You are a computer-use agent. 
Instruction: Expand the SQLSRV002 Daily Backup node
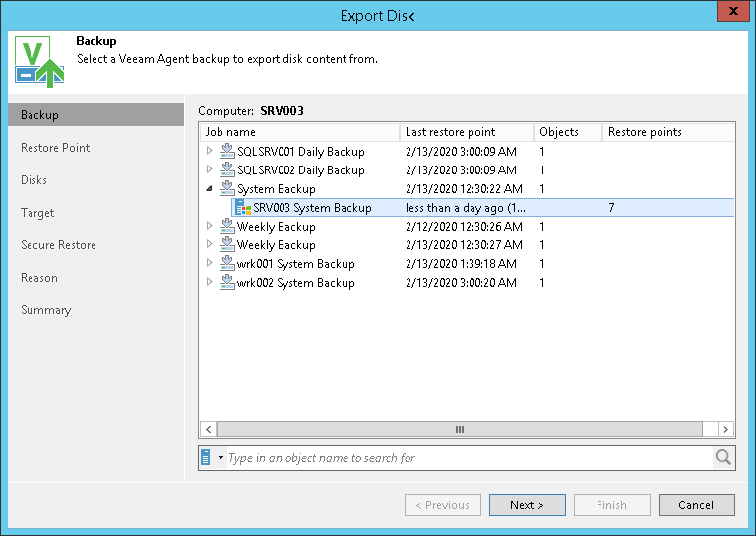point(209,169)
